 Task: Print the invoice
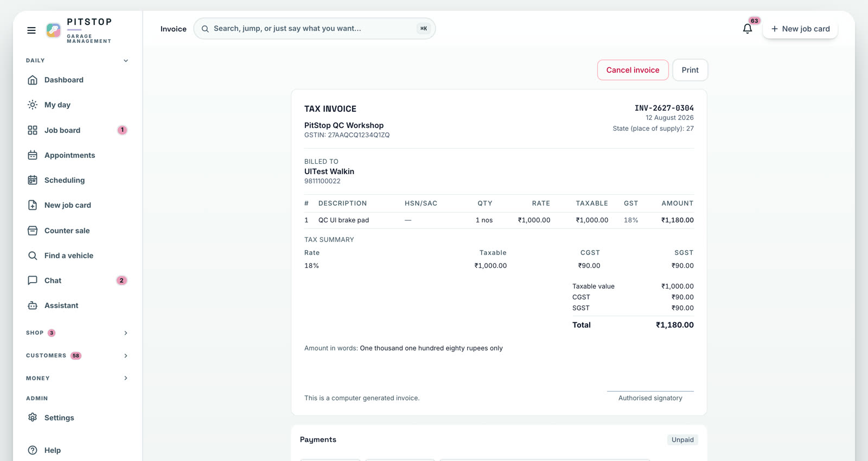(690, 70)
